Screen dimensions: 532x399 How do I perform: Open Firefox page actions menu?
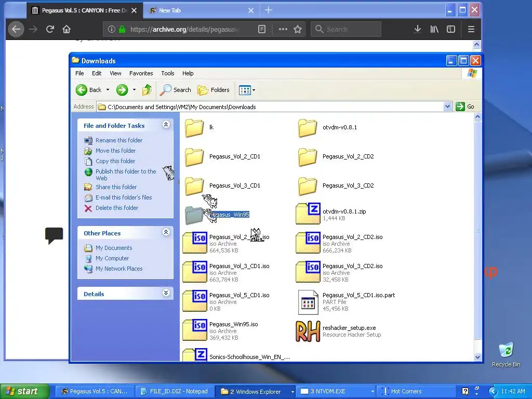[x=283, y=29]
